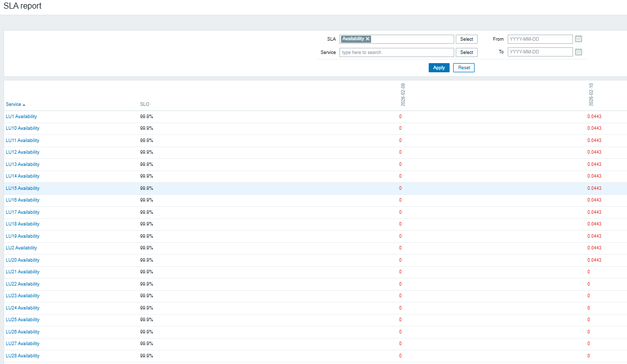
Task: Click the 2026-02-10 column header
Action: tap(591, 94)
